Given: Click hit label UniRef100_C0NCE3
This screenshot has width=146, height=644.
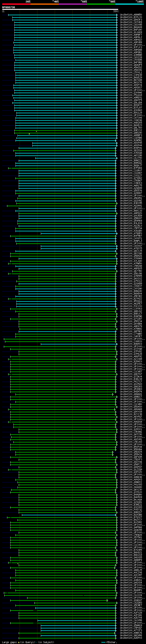Looking at the screenshot, I should coord(131,183).
